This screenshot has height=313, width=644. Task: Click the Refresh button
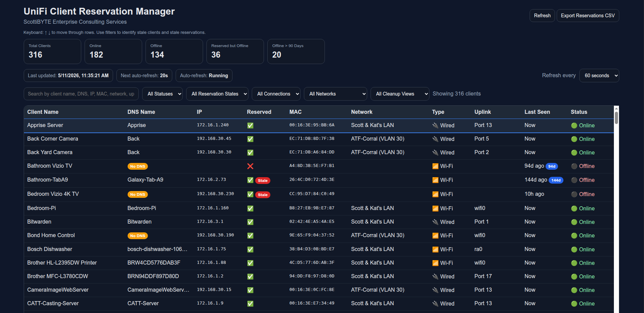coord(542,16)
